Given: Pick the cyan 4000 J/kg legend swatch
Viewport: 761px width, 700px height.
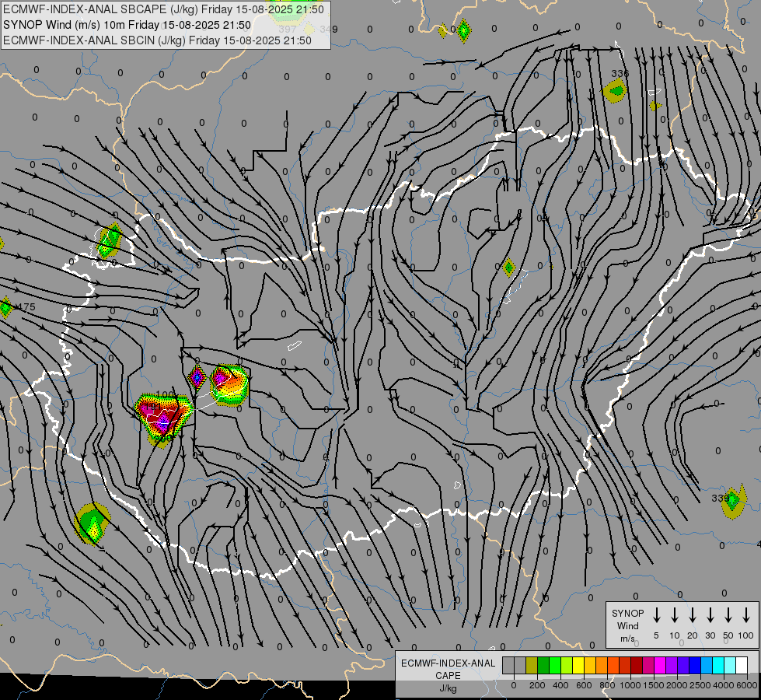Looking at the screenshot, I should [717, 666].
